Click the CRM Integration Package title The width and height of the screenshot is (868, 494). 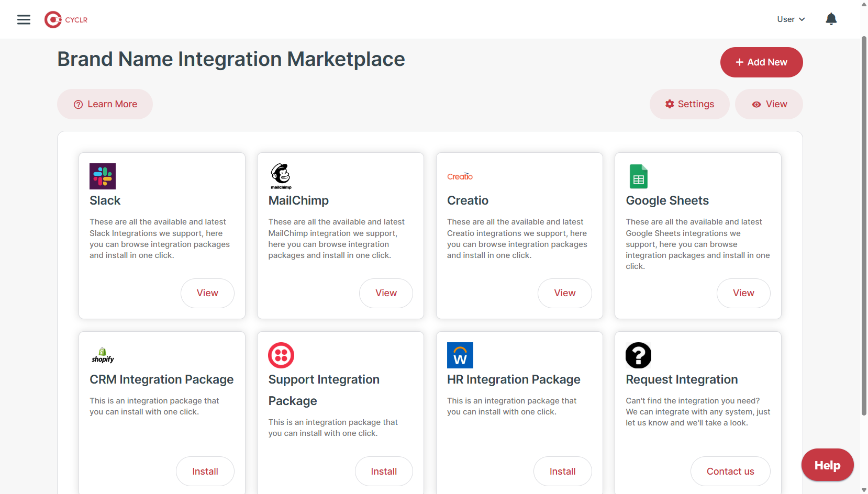tap(161, 379)
